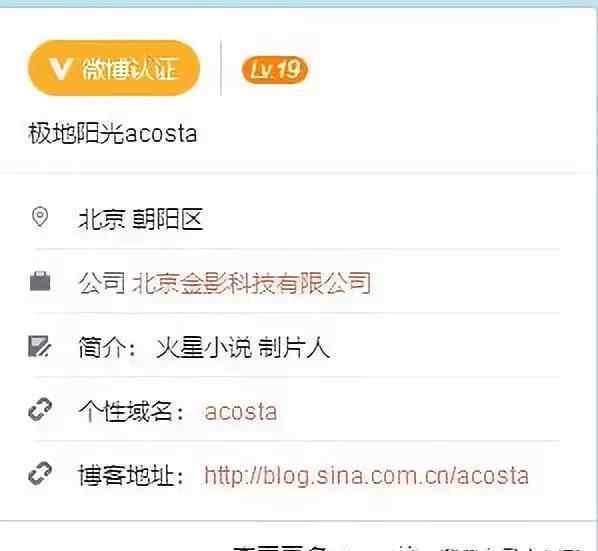Click the V icon in the verification badge

(x=60, y=69)
